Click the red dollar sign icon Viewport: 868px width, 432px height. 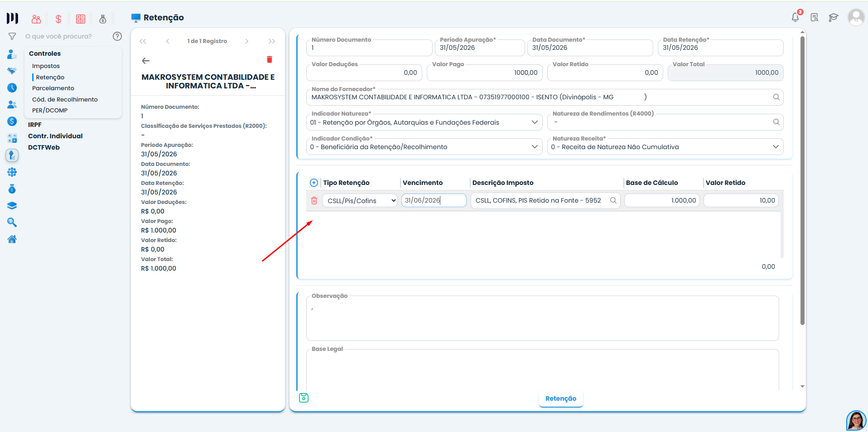58,19
